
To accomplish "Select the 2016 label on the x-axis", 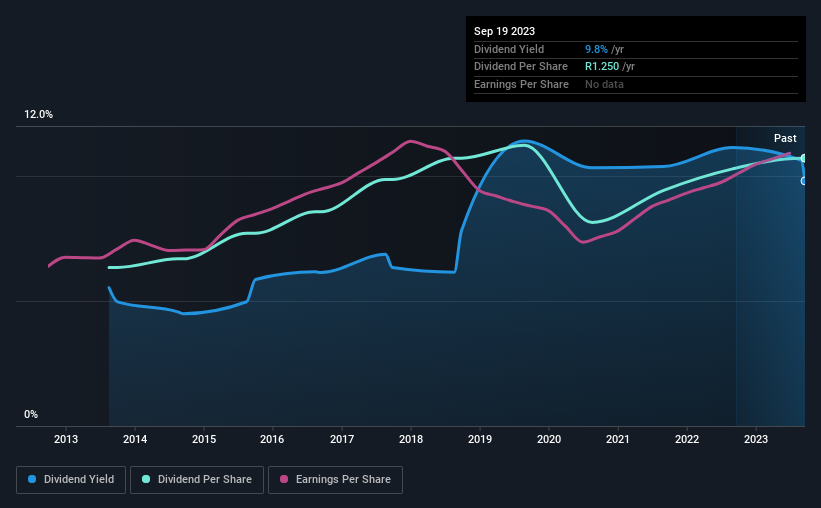I will pos(272,439).
